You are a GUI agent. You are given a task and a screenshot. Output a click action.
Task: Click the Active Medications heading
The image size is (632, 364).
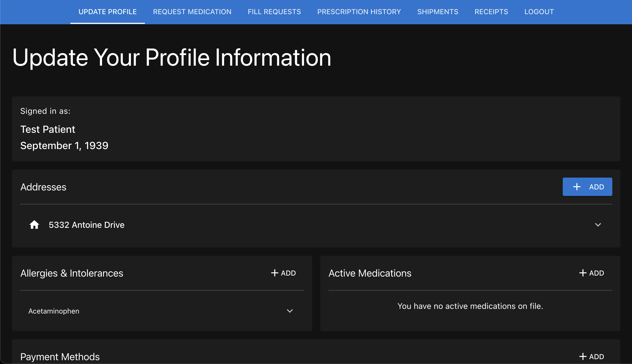coord(370,273)
